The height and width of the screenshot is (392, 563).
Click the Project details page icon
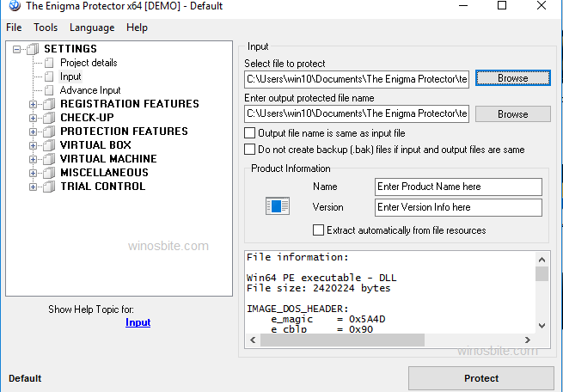tap(49, 63)
